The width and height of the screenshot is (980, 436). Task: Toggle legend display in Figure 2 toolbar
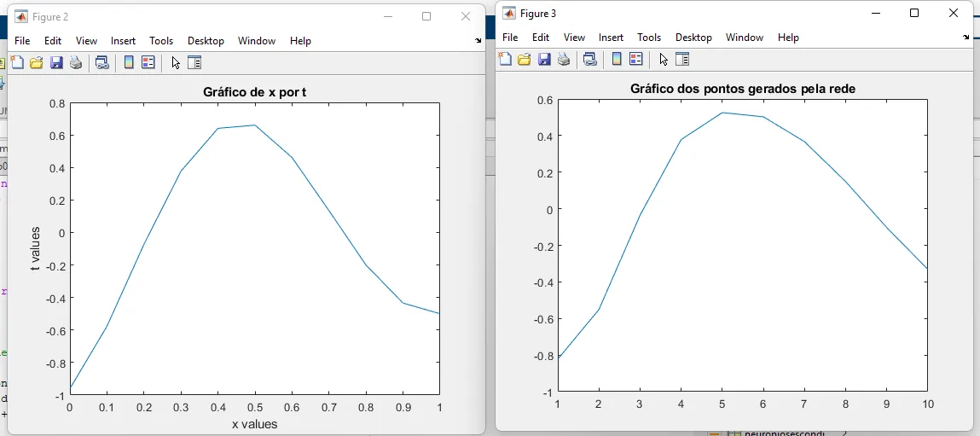148,62
